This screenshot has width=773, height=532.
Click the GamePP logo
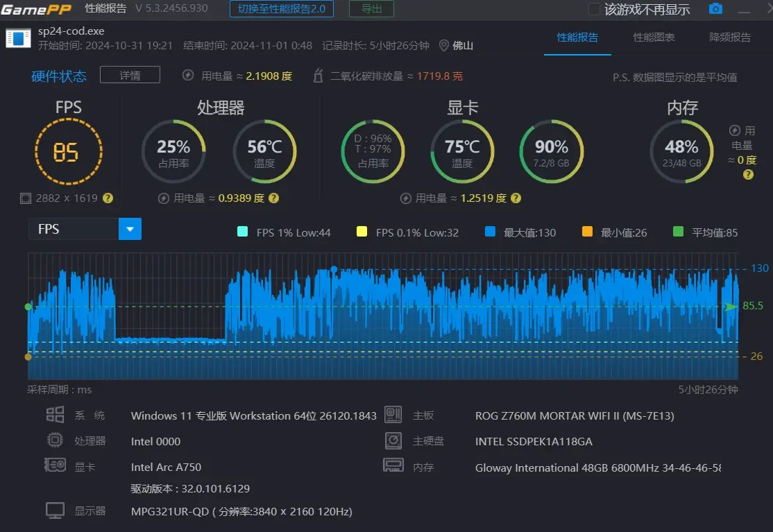click(x=36, y=9)
